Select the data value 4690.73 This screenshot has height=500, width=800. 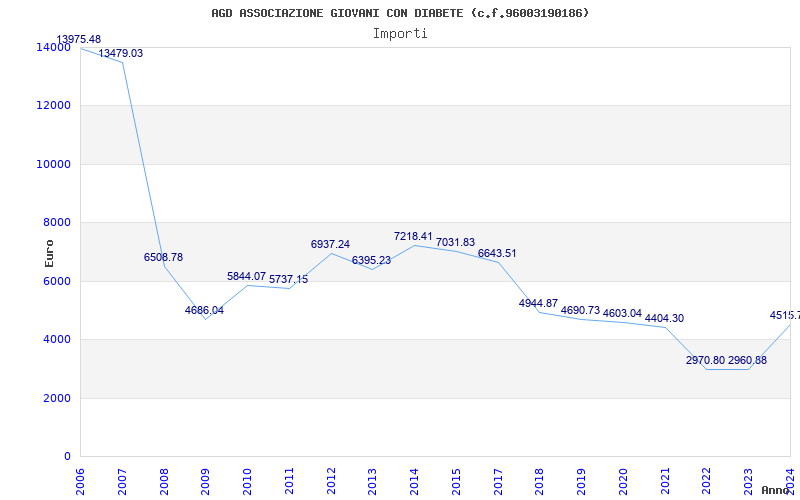(x=581, y=311)
